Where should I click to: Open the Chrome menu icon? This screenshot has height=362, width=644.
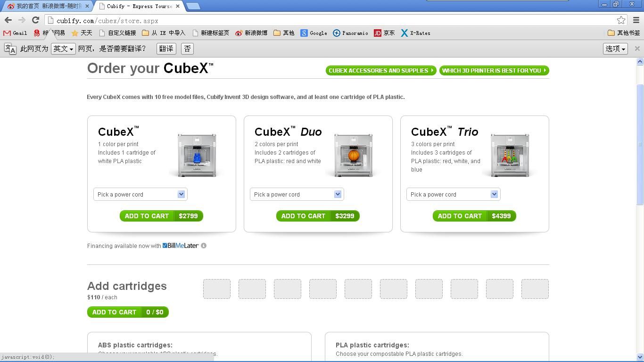click(x=636, y=20)
